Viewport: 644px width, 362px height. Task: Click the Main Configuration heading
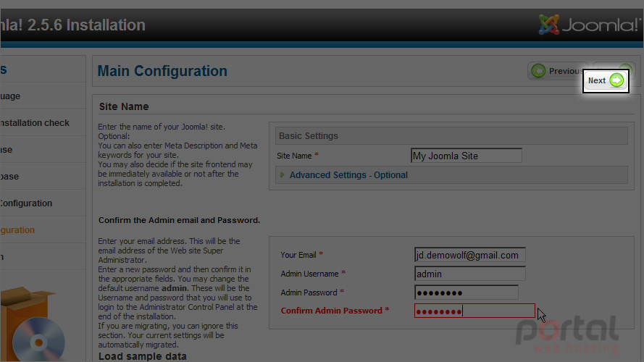162,71
